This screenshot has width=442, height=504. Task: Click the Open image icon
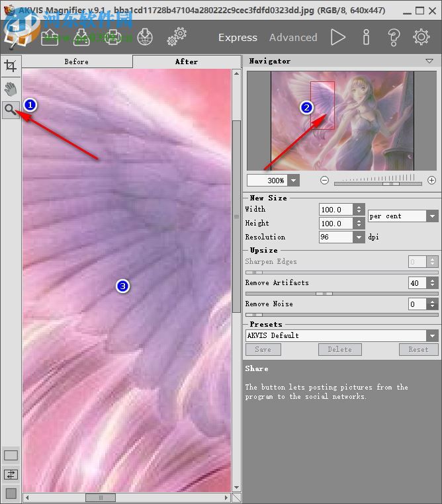point(50,37)
